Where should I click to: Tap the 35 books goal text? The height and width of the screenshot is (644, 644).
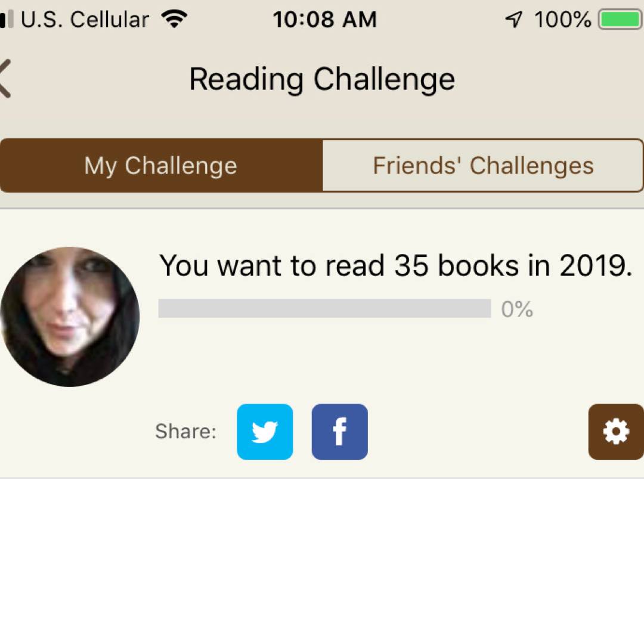(395, 265)
